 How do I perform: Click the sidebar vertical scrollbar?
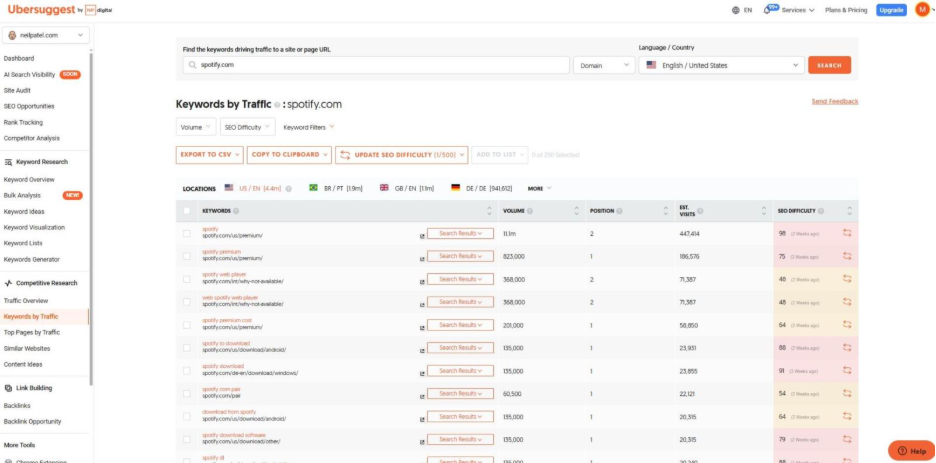91,218
